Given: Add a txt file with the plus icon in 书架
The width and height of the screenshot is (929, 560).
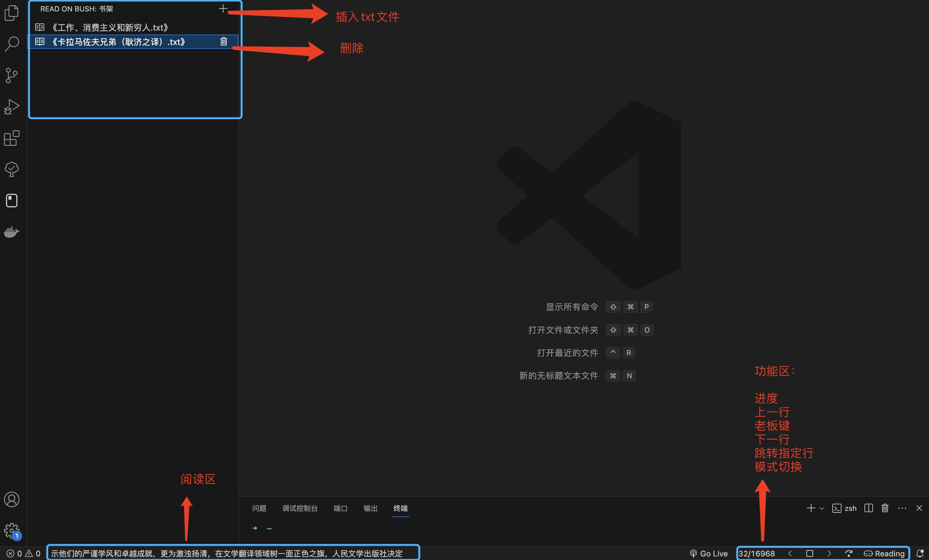Looking at the screenshot, I should tap(223, 9).
